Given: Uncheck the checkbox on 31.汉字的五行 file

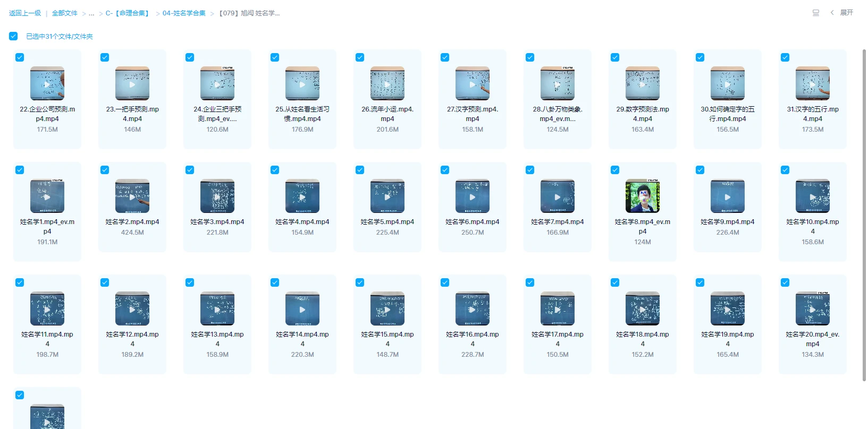Looking at the screenshot, I should pos(785,57).
